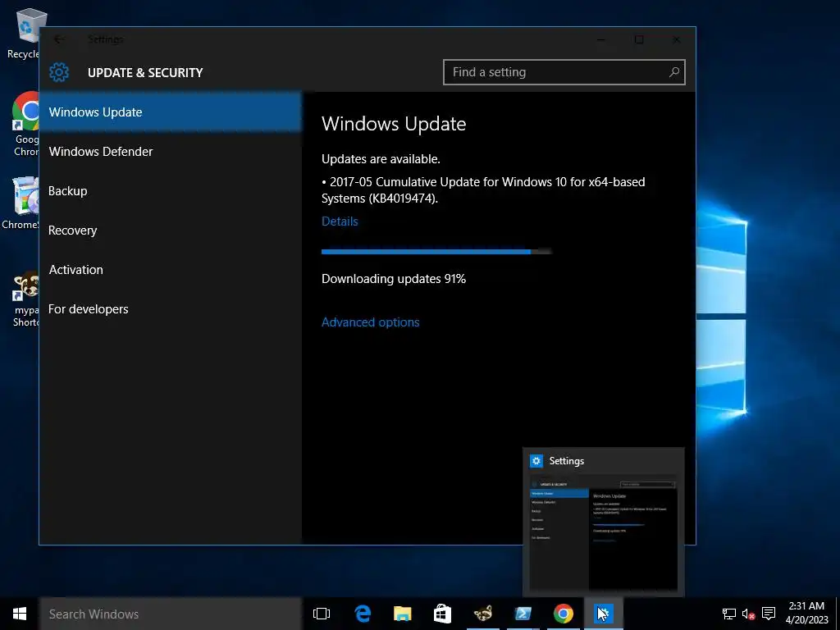Open the For developers section
This screenshot has width=840, height=630.
pyautogui.click(x=171, y=309)
